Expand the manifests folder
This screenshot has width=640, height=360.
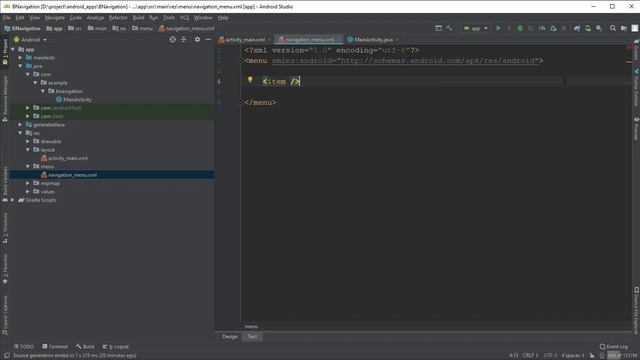[20, 58]
